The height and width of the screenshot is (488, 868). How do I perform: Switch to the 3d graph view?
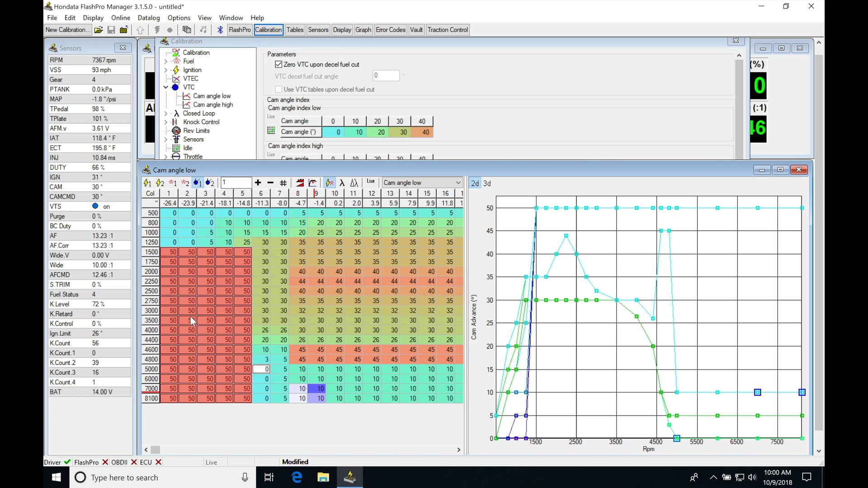click(487, 183)
